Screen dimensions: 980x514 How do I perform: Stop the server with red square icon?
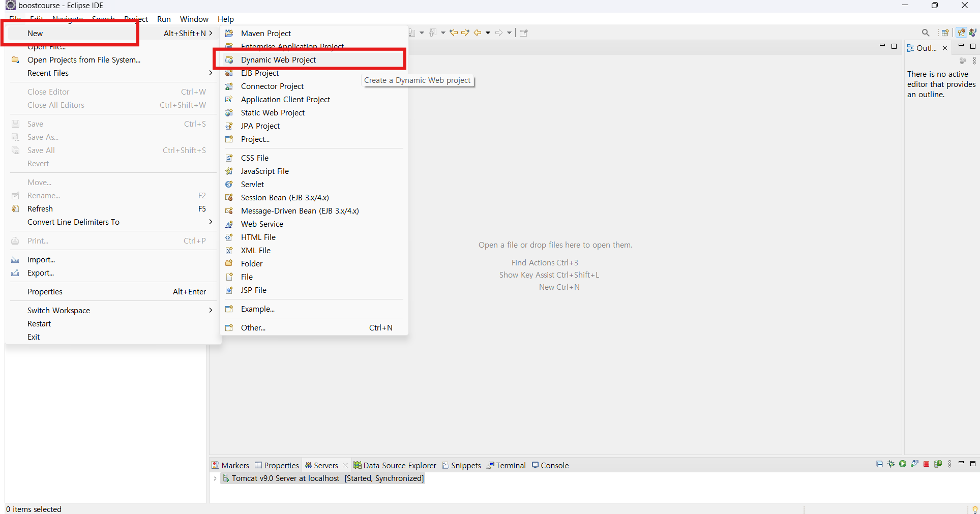point(927,464)
